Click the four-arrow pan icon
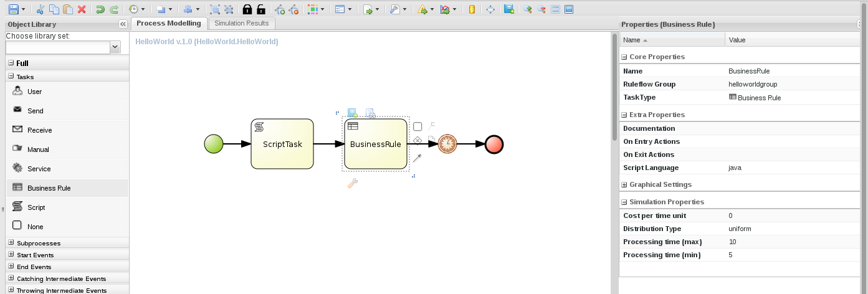The height and width of the screenshot is (294, 868). point(490,9)
